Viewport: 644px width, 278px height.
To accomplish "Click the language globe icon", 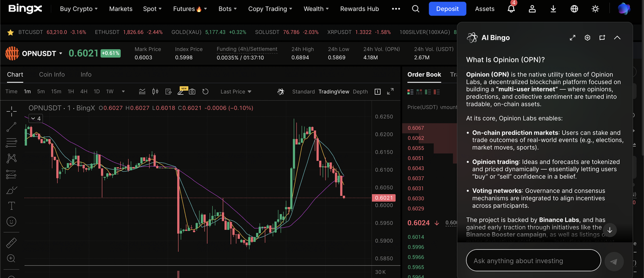I will coord(574,9).
